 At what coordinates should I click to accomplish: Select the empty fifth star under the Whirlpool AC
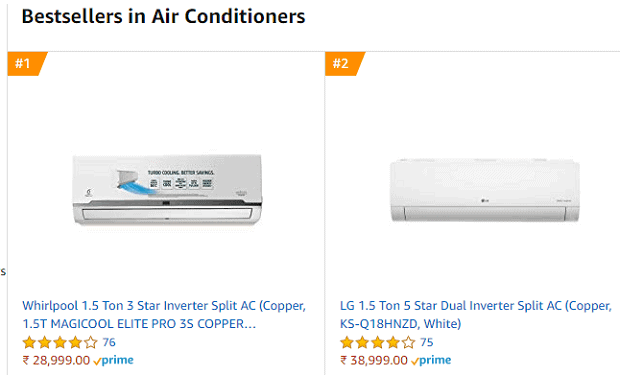pyautogui.click(x=91, y=342)
